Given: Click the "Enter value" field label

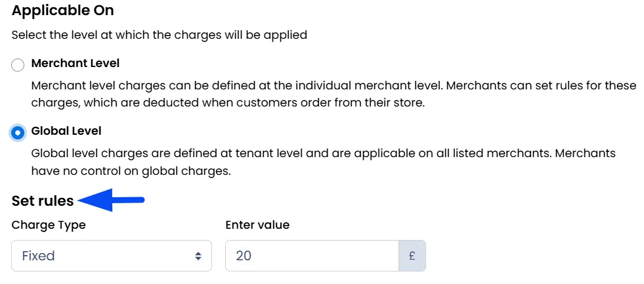Looking at the screenshot, I should (257, 225).
